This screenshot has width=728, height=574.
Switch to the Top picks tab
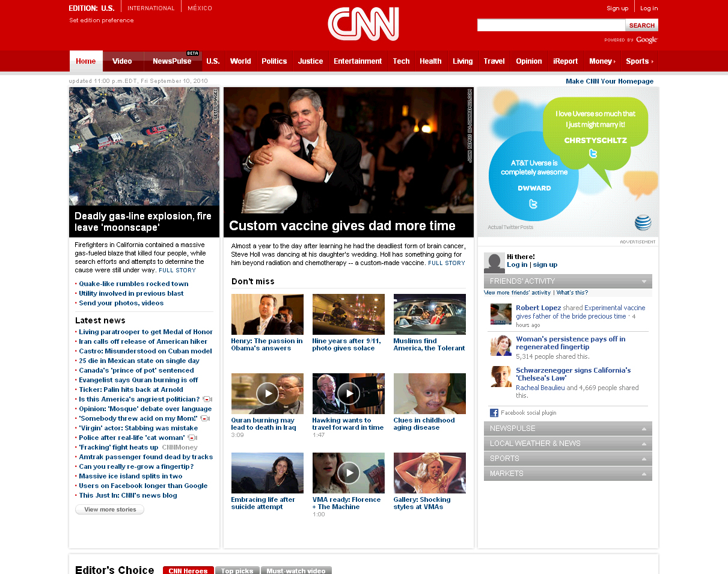click(x=237, y=570)
